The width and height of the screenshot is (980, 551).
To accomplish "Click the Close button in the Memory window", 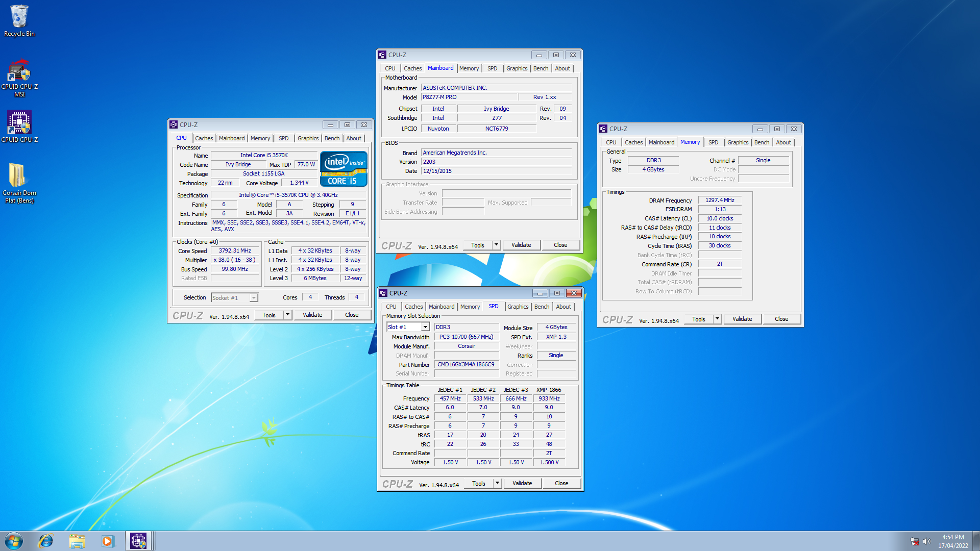I will (781, 319).
